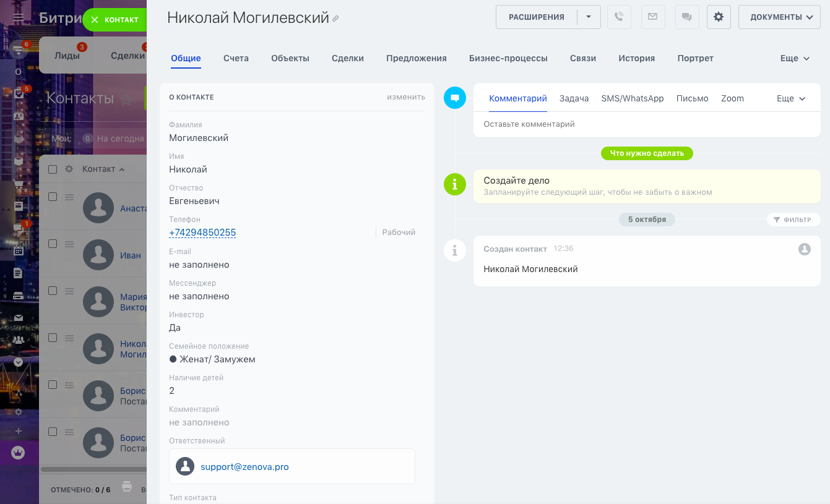This screenshot has width=830, height=504.
Task: Open the tasks icon with badge 5
Action: (19, 93)
